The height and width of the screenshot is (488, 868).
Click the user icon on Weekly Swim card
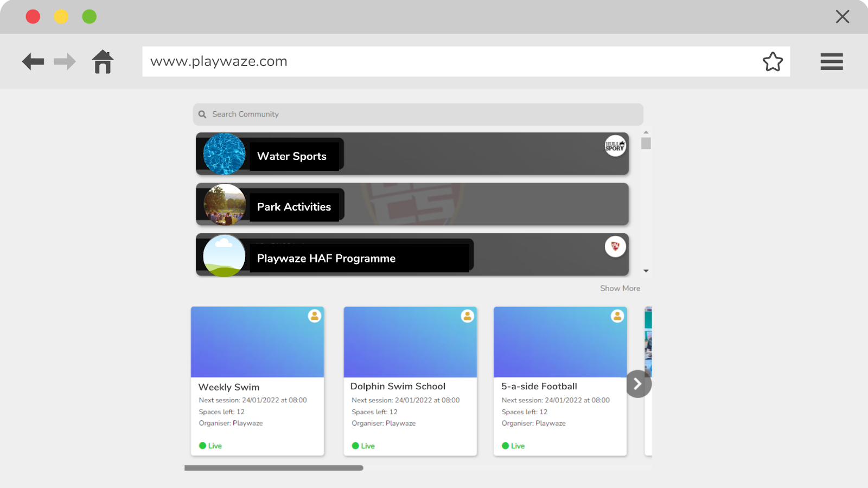click(315, 316)
